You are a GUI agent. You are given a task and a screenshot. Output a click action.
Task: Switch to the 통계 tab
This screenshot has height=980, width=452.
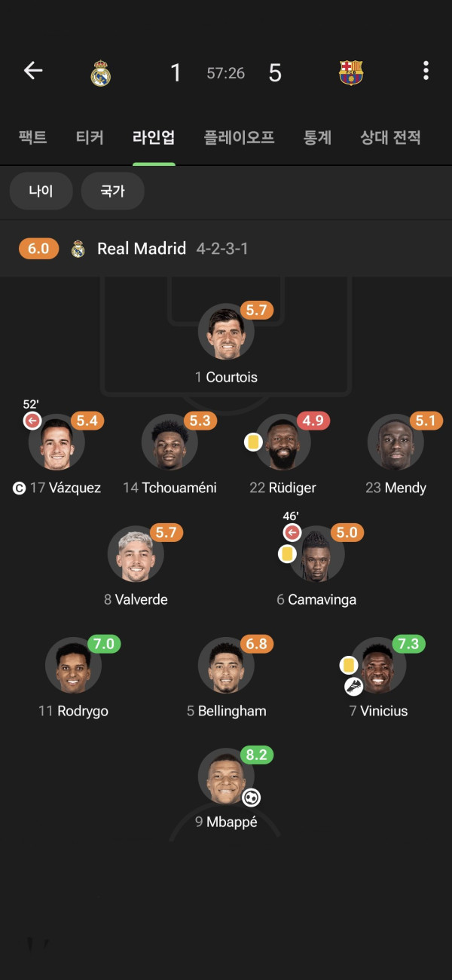[317, 137]
